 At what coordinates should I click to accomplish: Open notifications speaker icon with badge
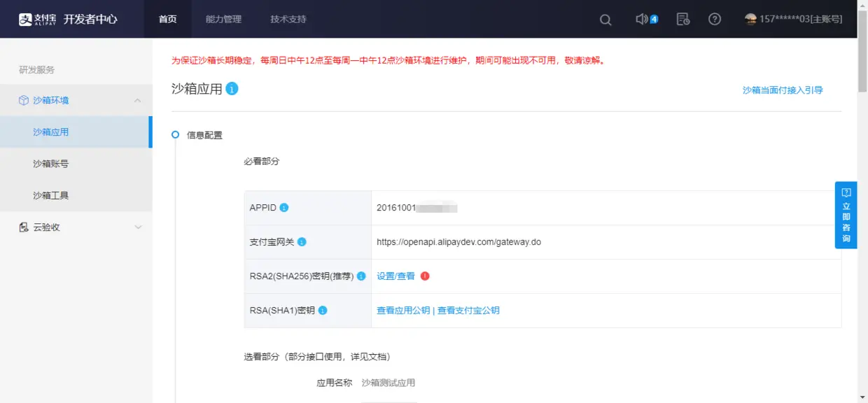point(646,19)
